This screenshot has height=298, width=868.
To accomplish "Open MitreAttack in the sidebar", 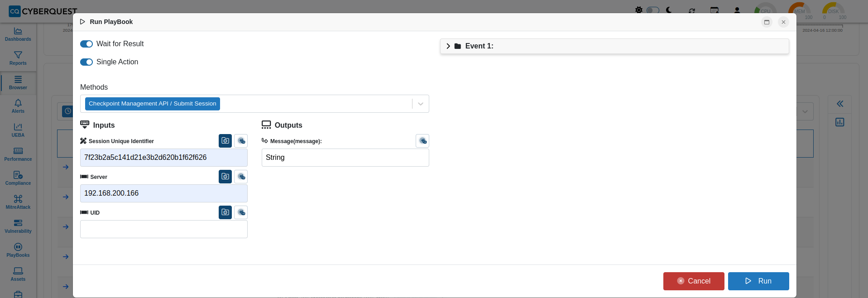I will click(18, 202).
